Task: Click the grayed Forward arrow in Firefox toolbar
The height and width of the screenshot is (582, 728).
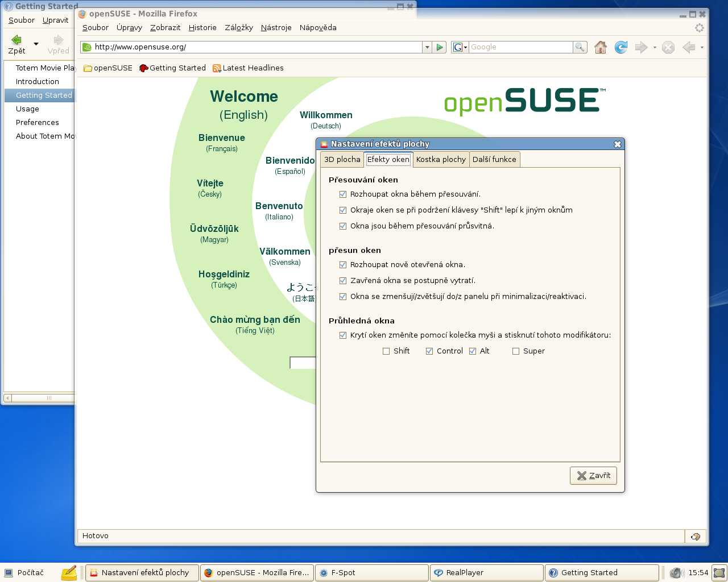Action: (641, 47)
